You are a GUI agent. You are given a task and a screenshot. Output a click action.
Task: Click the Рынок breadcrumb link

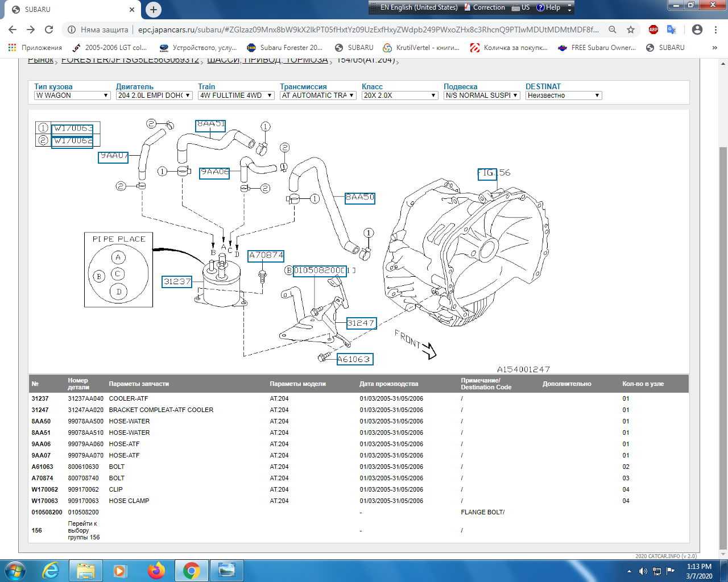point(40,60)
